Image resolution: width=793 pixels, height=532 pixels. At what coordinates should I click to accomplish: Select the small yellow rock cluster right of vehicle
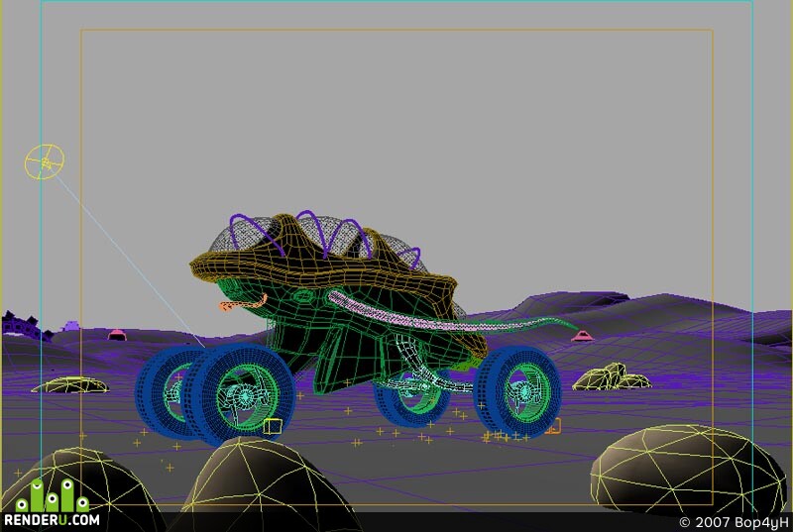click(x=611, y=377)
